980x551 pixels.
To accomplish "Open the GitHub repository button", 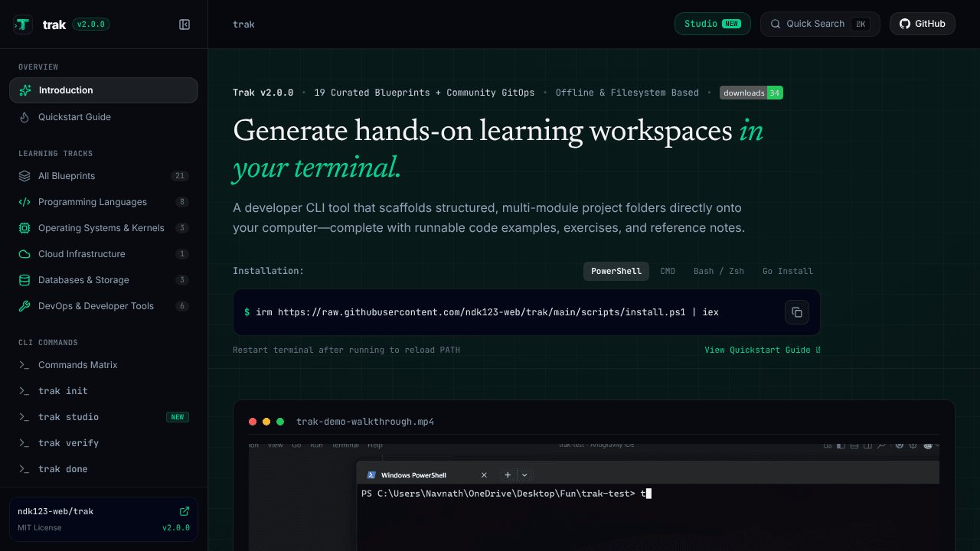I will (x=923, y=24).
